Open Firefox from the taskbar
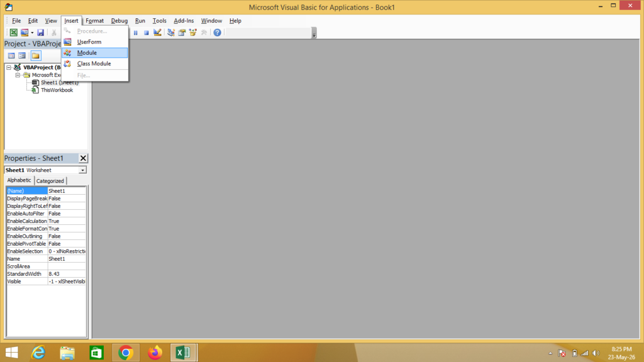Viewport: 644px width, 362px height. (x=155, y=353)
